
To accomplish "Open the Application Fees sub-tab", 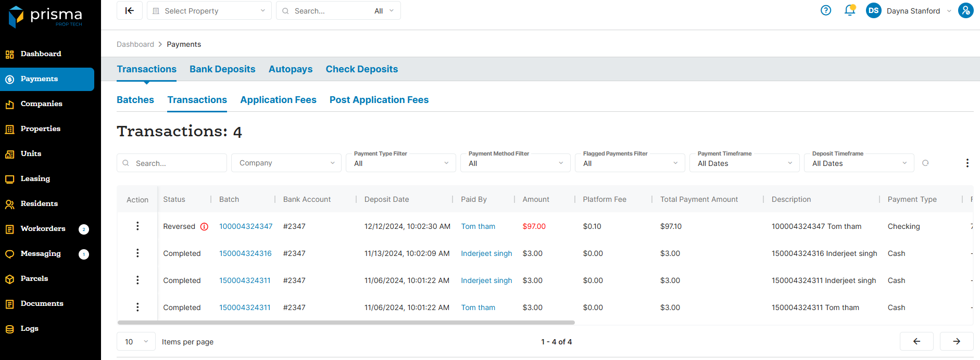I will point(278,100).
